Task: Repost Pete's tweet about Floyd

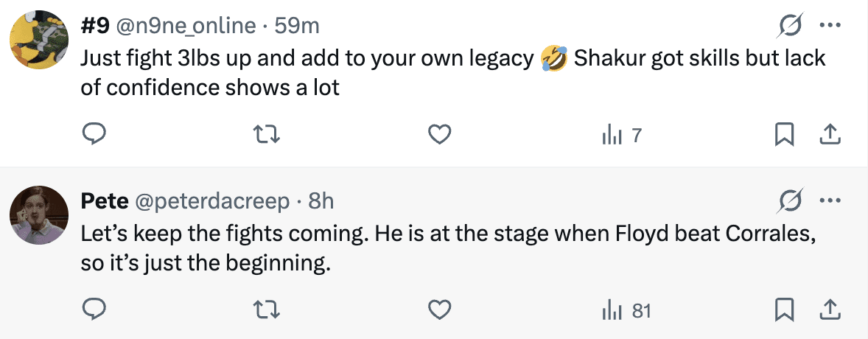Action: [267, 311]
